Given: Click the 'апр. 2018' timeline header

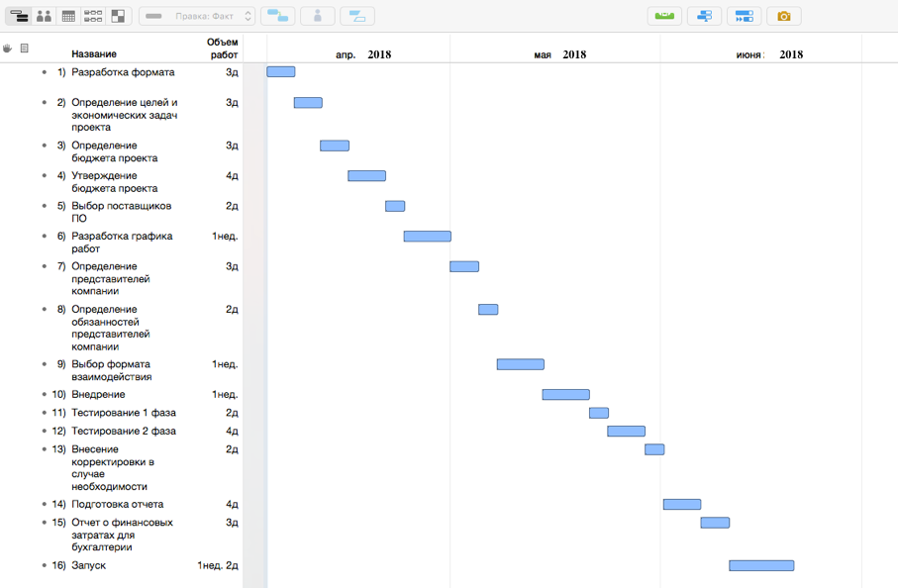Looking at the screenshot, I should click(x=363, y=54).
